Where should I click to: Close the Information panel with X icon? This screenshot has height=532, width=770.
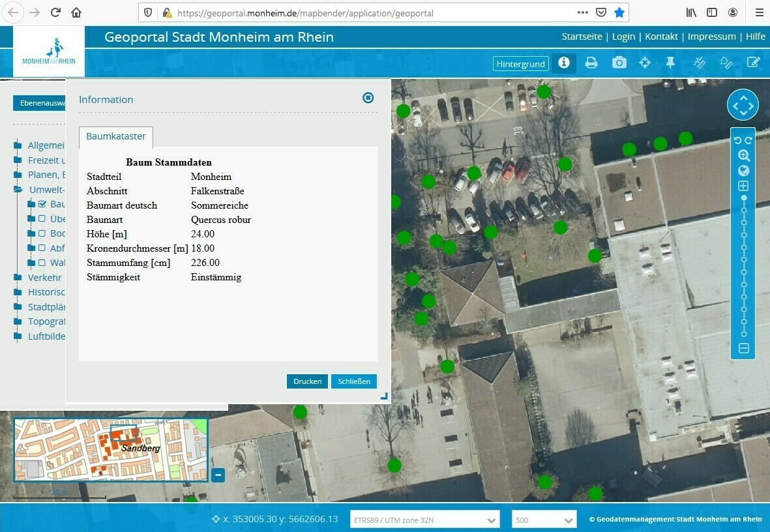[x=368, y=98]
